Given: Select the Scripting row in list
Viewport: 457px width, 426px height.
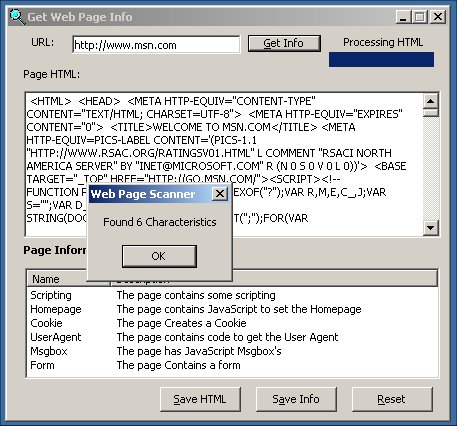Looking at the screenshot, I should (232, 295).
